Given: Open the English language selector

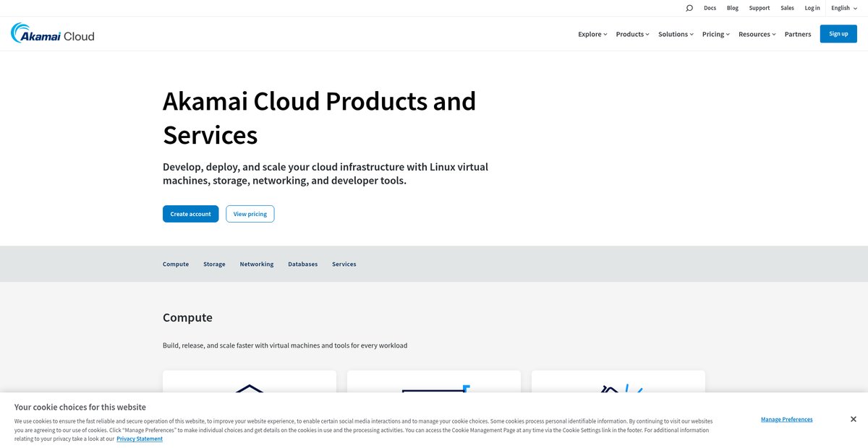Looking at the screenshot, I should [x=843, y=8].
